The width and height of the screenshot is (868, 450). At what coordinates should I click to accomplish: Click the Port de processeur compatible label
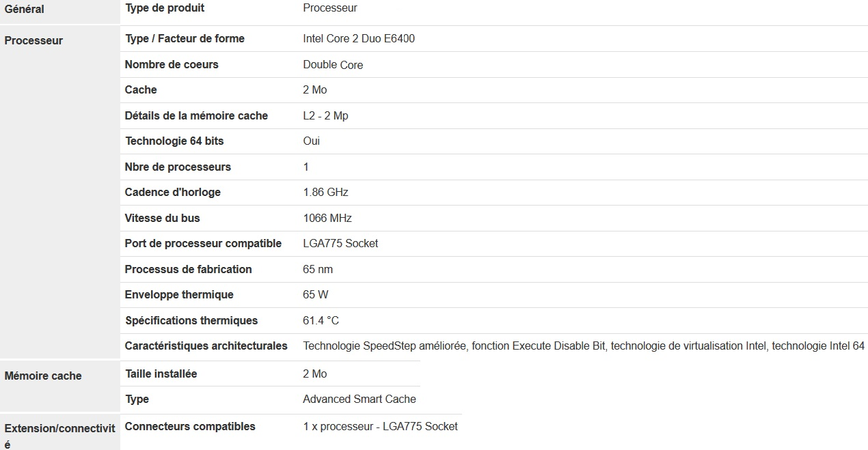click(203, 244)
